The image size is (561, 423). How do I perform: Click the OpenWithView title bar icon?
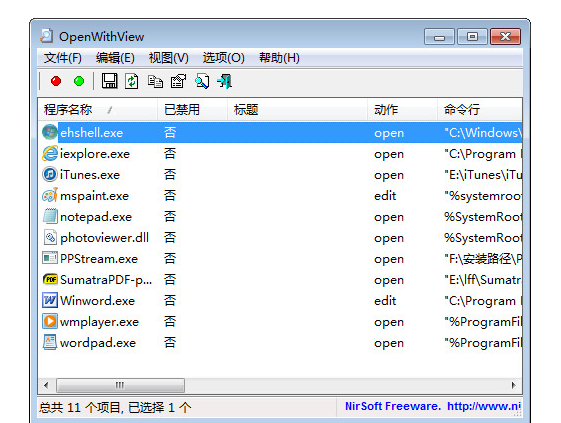[x=47, y=36]
